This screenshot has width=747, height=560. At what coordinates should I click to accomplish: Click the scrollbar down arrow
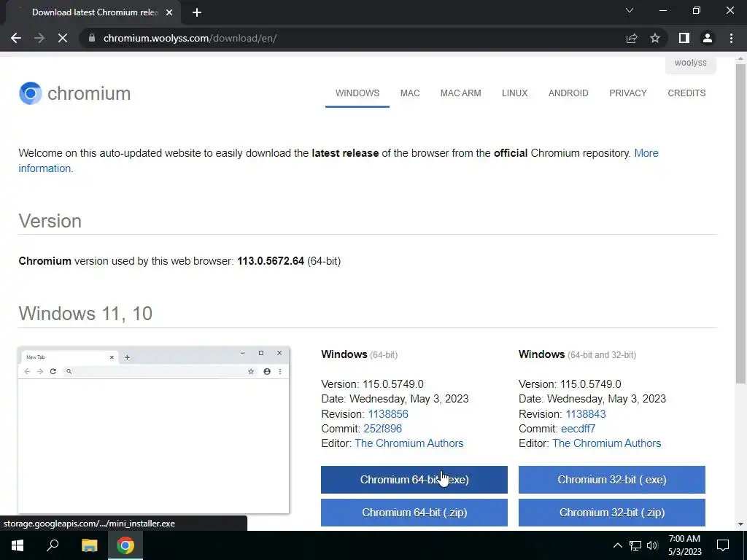point(740,524)
